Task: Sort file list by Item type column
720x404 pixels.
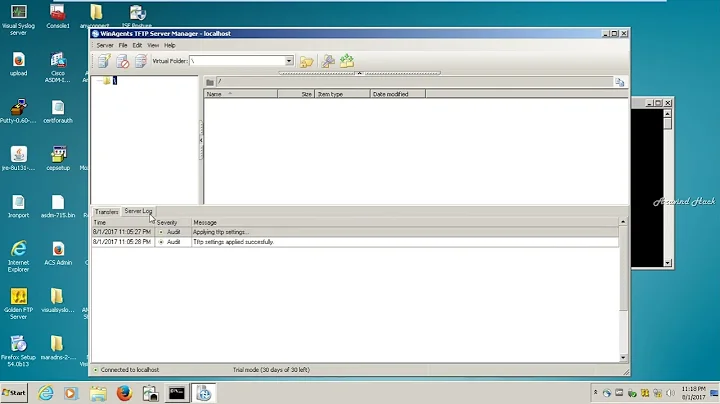Action: [342, 94]
